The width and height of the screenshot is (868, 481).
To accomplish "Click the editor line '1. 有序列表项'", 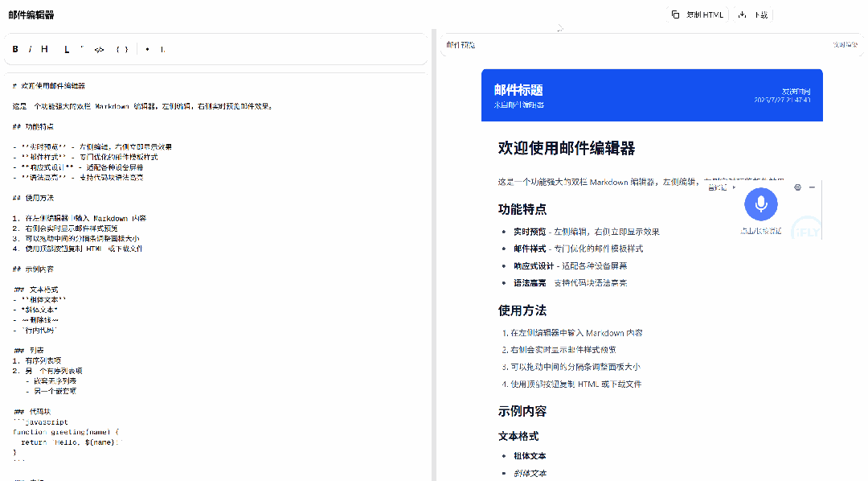I will pyautogui.click(x=36, y=360).
